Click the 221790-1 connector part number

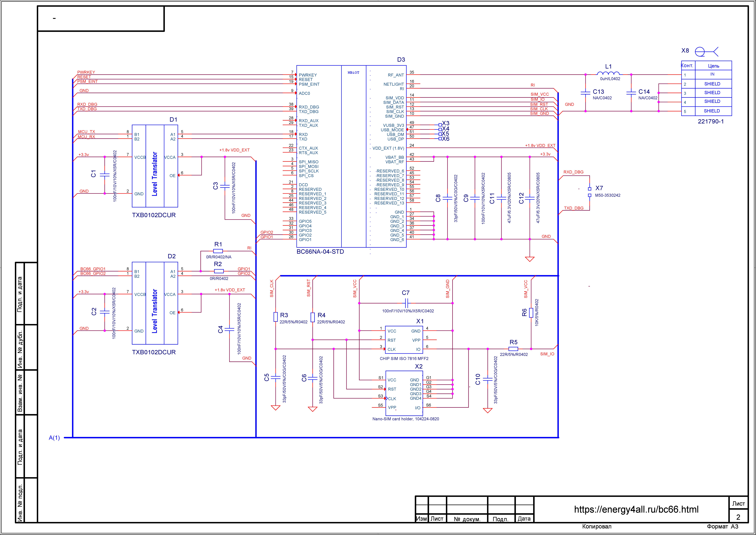coord(711,122)
